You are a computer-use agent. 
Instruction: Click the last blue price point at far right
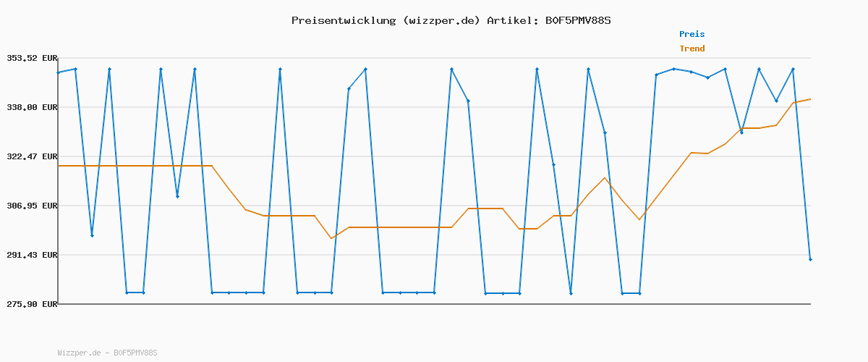click(x=810, y=259)
